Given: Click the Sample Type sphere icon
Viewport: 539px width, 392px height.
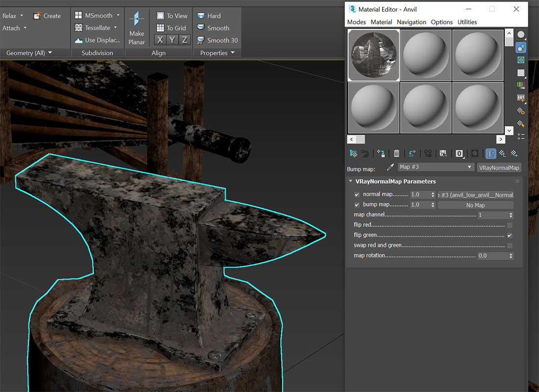Looking at the screenshot, I should [521, 35].
